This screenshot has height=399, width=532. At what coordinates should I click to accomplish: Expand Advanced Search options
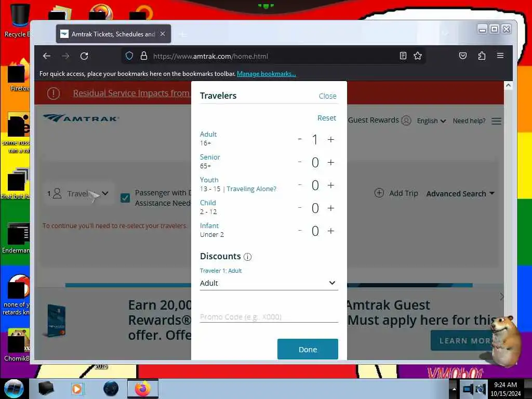point(460,194)
